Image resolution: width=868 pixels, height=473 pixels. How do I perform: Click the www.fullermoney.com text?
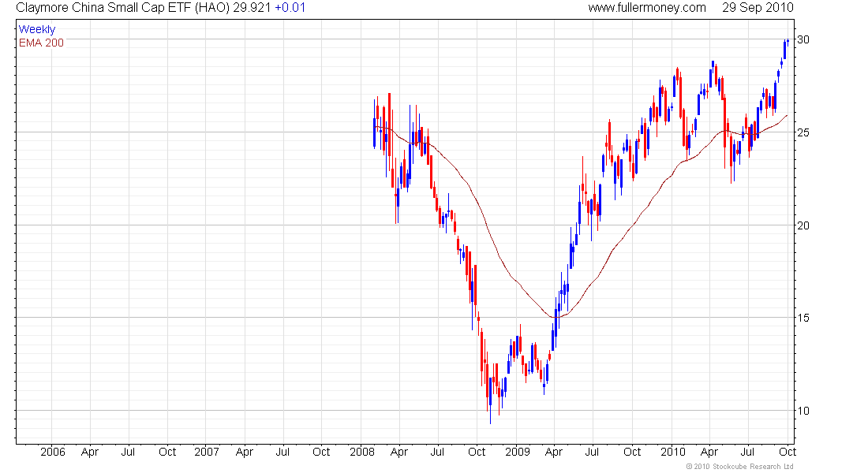click(646, 8)
